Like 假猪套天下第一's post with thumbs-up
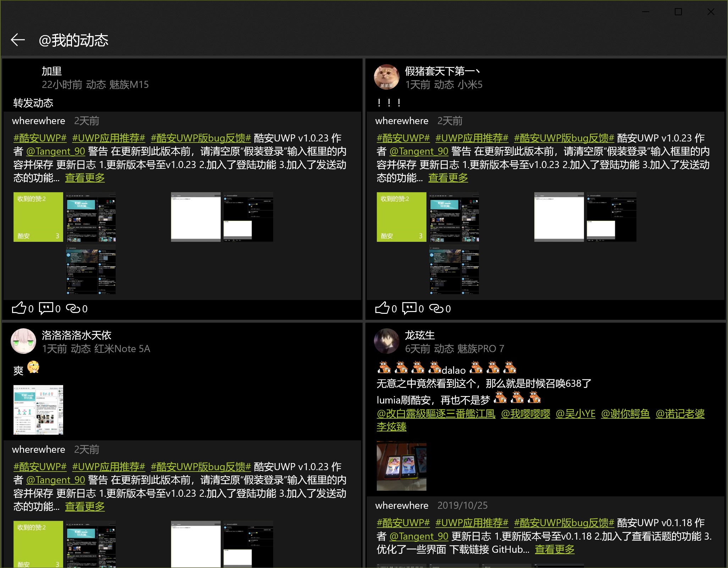The height and width of the screenshot is (568, 728). point(382,308)
